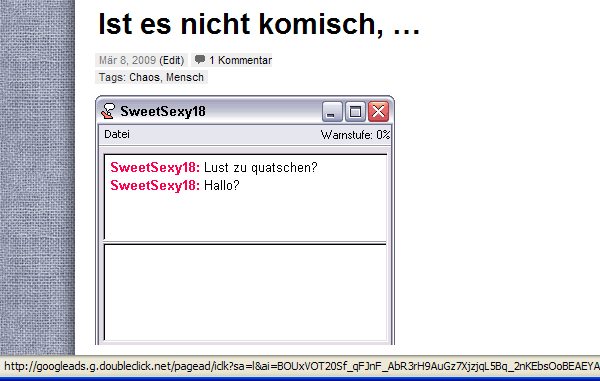Click the SweetSexy18 window title text
The image size is (600, 381).
point(163,111)
